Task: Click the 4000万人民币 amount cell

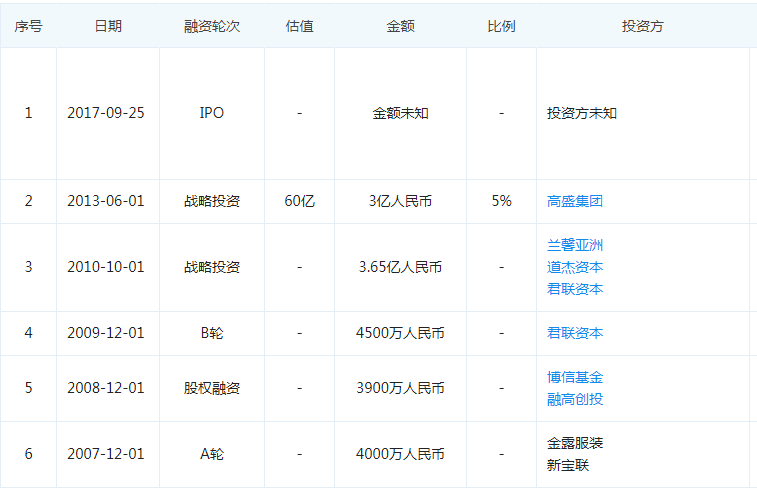Action: tap(400, 454)
